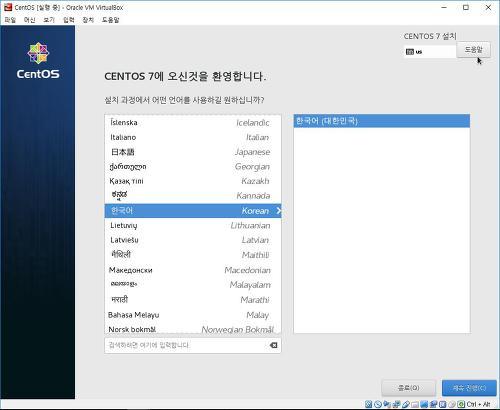
Task: Click the audio status icon
Action: pos(387,404)
